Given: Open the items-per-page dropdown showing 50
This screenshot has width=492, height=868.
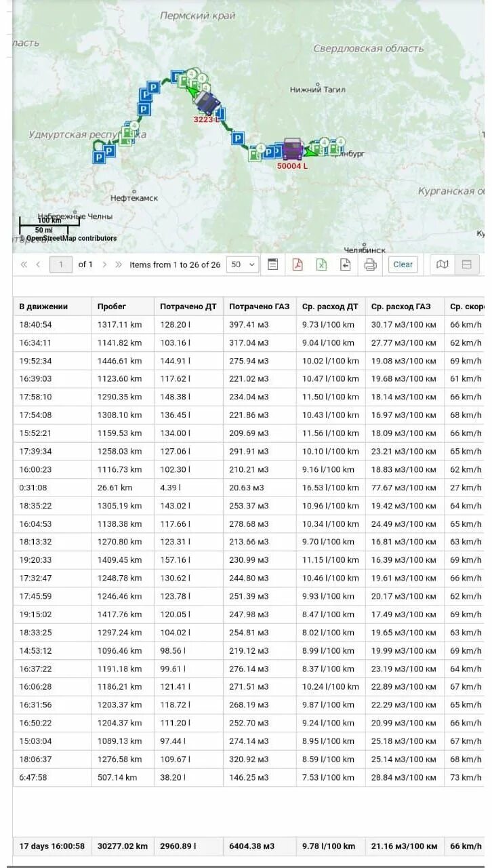Looking at the screenshot, I should (x=243, y=264).
